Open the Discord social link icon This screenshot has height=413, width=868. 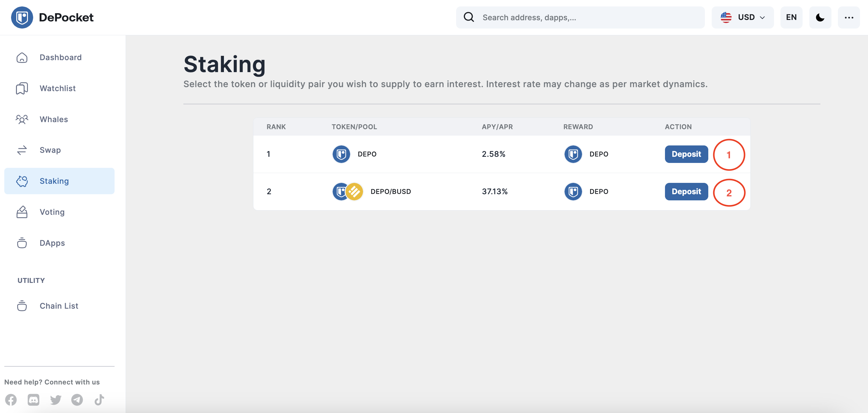tap(33, 399)
